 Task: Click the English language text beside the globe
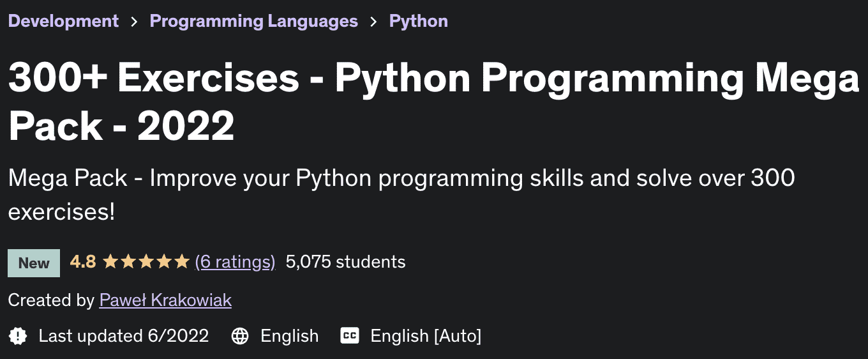coord(289,336)
